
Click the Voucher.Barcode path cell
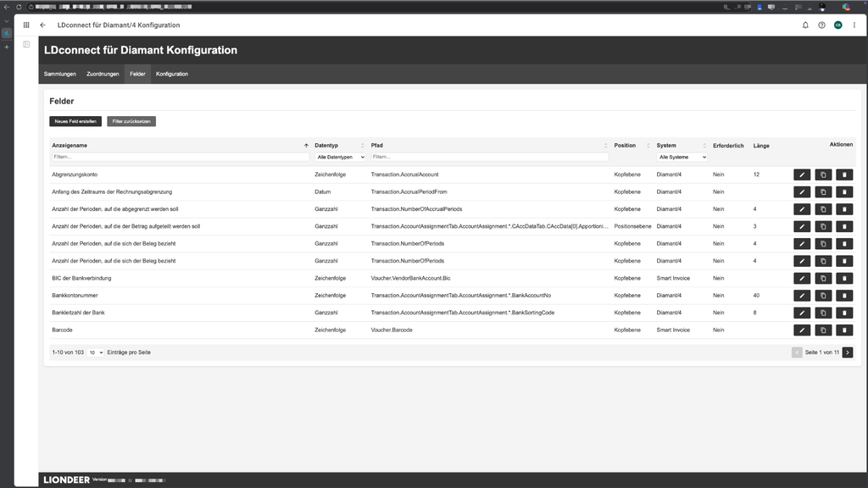click(392, 330)
